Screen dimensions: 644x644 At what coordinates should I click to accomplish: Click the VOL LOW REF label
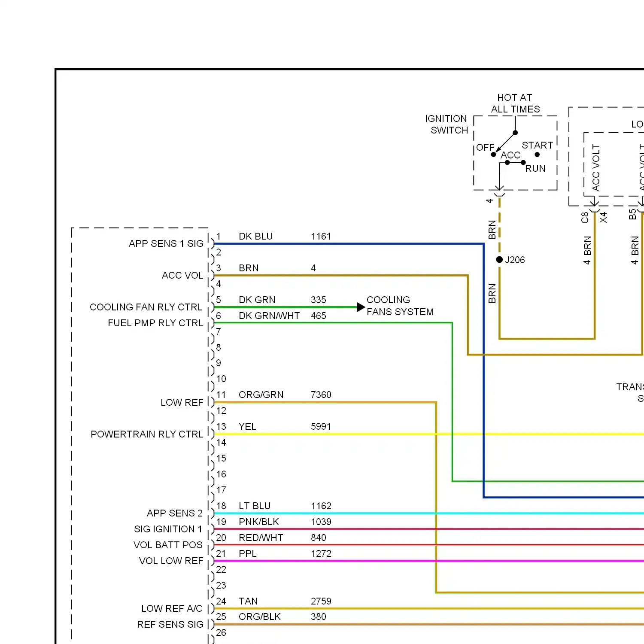[x=170, y=561]
